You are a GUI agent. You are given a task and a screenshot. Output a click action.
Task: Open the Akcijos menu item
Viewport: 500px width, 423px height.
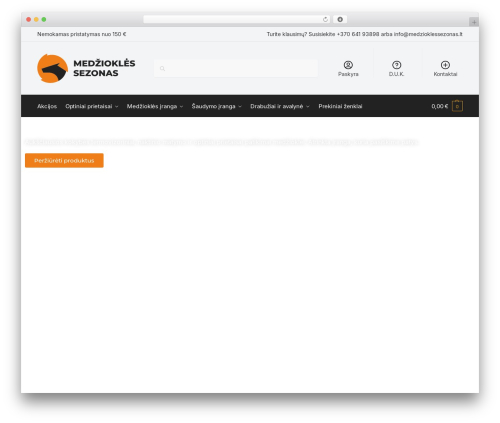47,106
